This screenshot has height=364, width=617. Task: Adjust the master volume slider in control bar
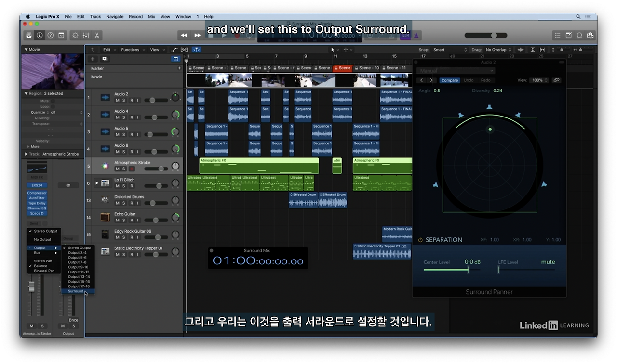pyautogui.click(x=485, y=35)
